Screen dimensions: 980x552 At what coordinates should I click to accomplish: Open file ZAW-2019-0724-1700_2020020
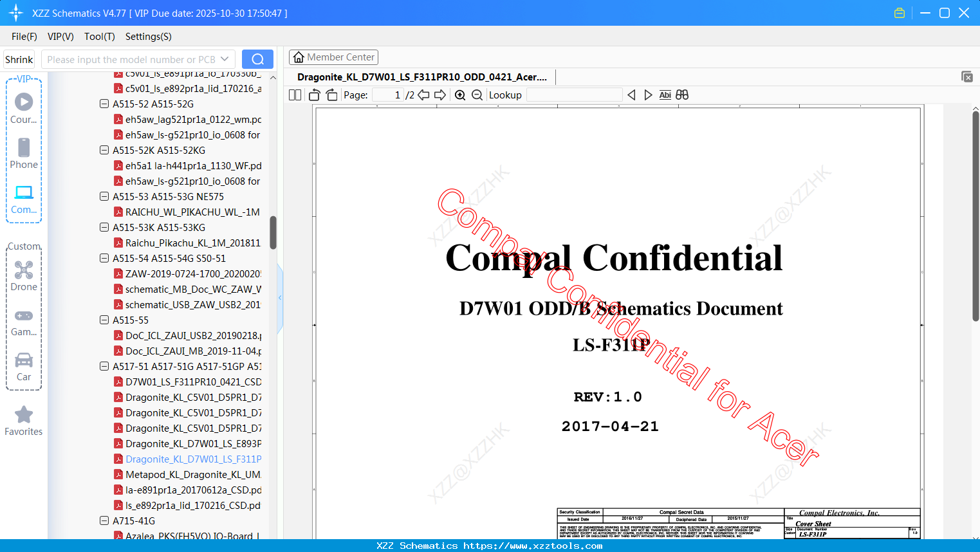pos(188,273)
